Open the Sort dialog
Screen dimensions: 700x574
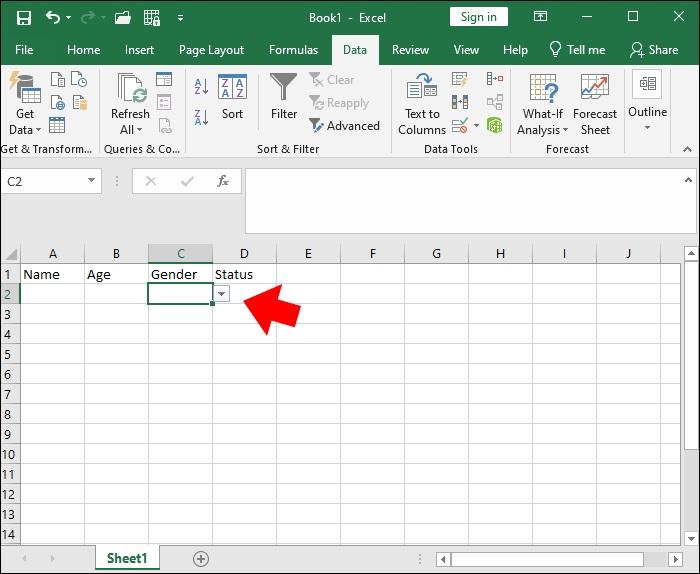[x=232, y=97]
